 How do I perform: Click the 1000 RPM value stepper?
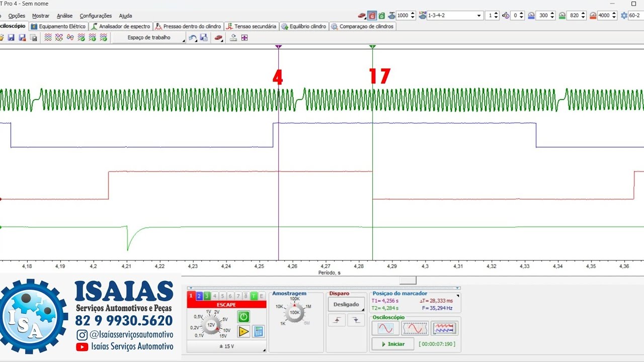406,16
